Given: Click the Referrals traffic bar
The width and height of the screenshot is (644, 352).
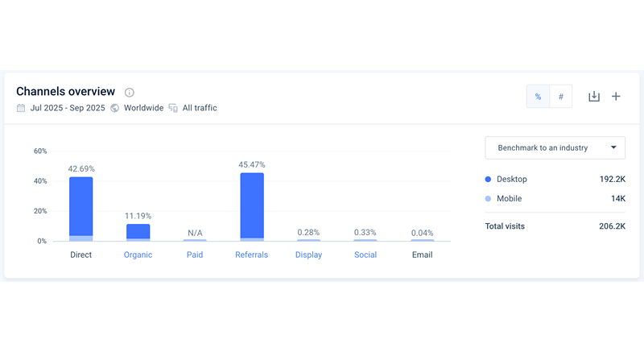Looking at the screenshot, I should pos(251,206).
